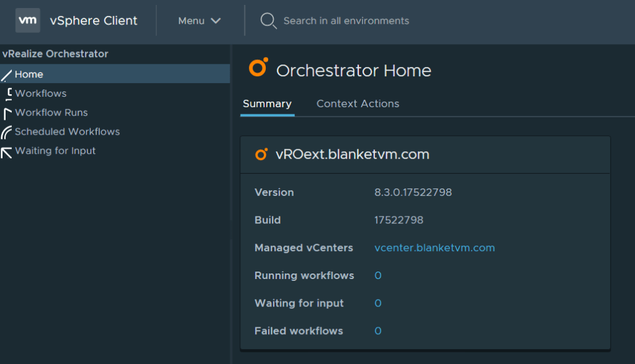Click the Scheduled Workflows clock icon
The height and width of the screenshot is (364, 635).
(6, 131)
